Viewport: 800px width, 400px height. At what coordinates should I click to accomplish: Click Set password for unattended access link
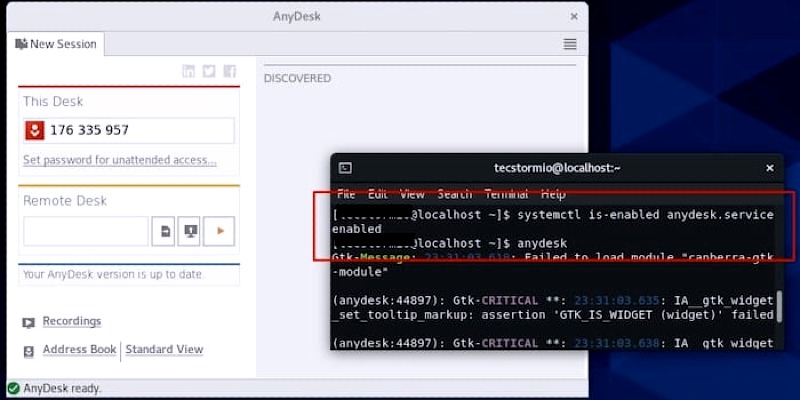tap(119, 160)
